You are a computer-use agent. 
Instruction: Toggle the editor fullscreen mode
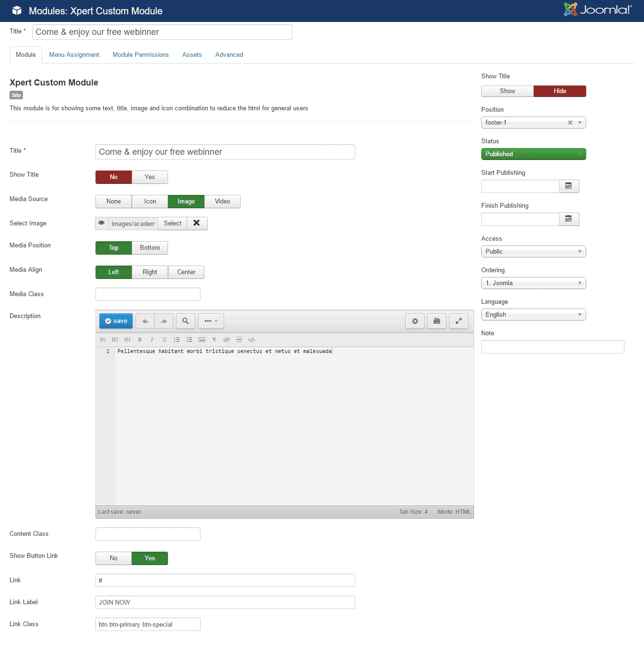pos(458,321)
